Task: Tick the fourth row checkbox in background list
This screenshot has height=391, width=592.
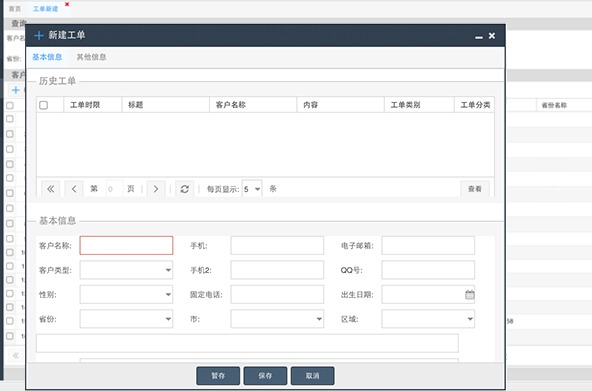Action: [10, 164]
